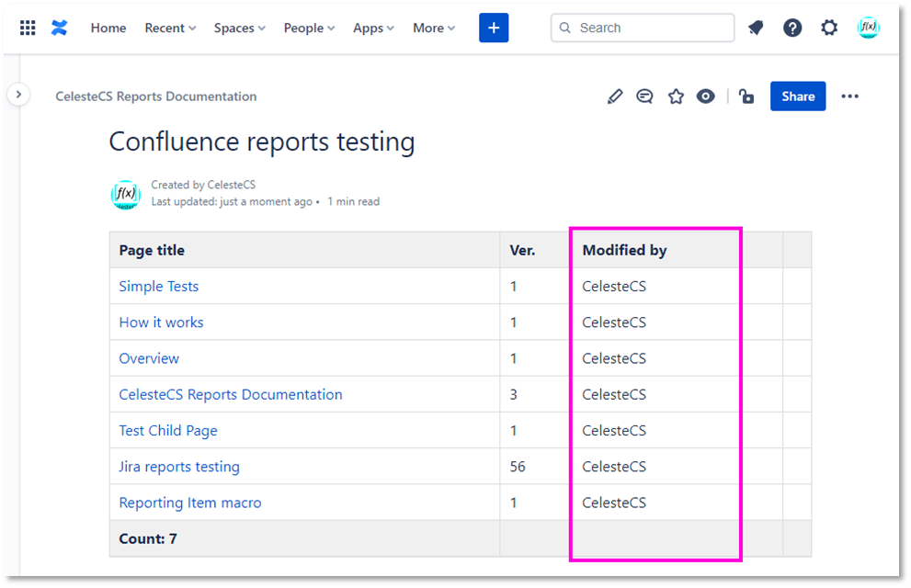Click the Confluence logo icon
This screenshot has width=911, height=588.
coord(59,28)
